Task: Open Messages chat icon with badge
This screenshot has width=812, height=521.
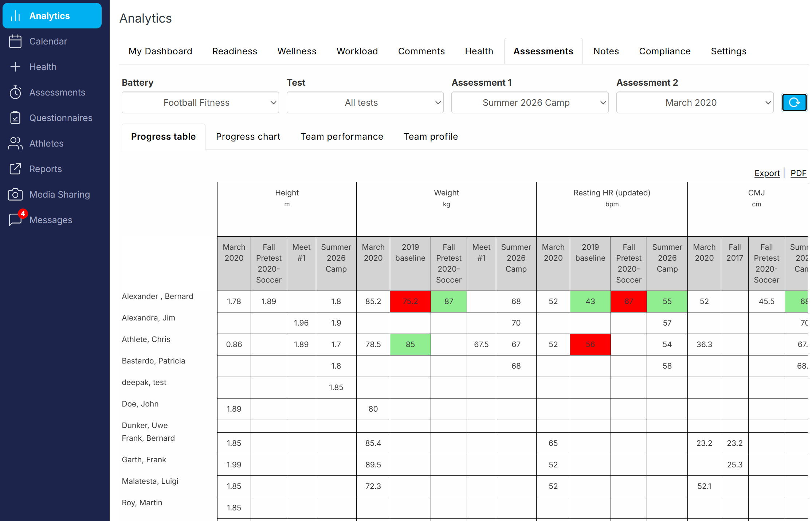Action: (x=16, y=219)
